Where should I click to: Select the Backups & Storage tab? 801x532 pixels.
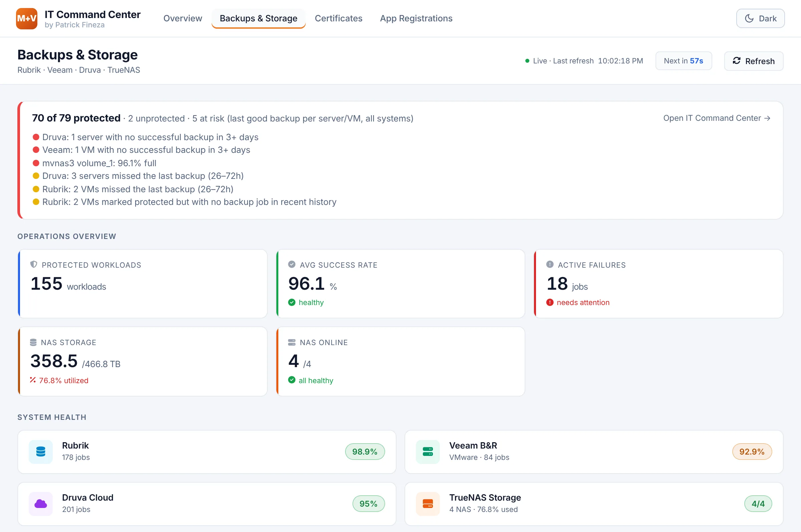click(259, 18)
